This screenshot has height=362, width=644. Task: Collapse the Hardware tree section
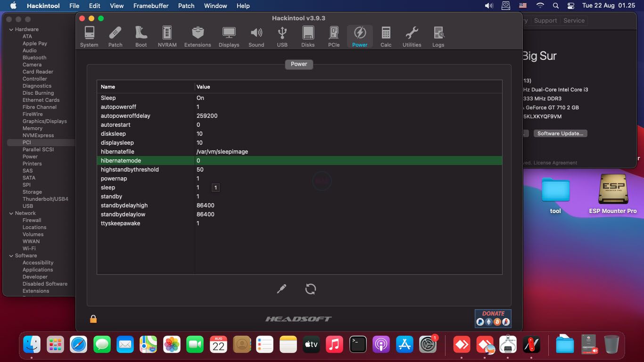pos(11,29)
